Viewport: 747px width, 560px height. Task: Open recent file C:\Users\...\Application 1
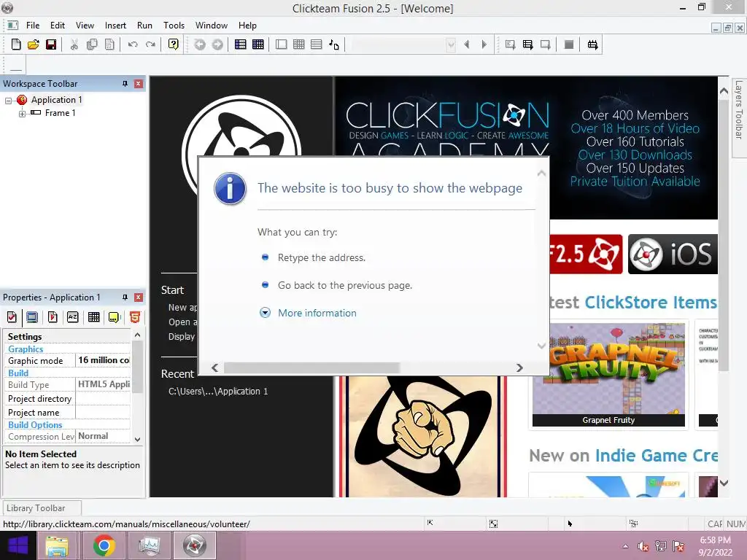click(218, 392)
